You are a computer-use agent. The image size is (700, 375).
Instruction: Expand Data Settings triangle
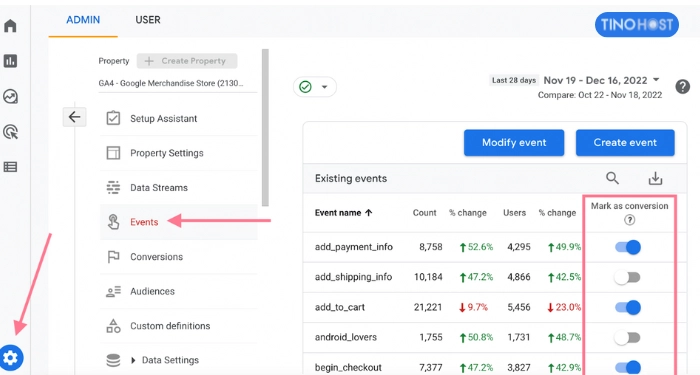click(x=133, y=360)
